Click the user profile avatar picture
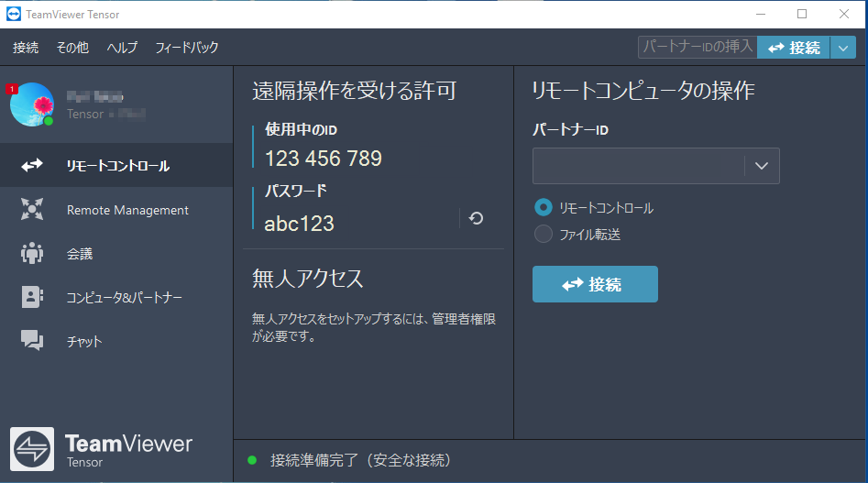 pyautogui.click(x=32, y=104)
